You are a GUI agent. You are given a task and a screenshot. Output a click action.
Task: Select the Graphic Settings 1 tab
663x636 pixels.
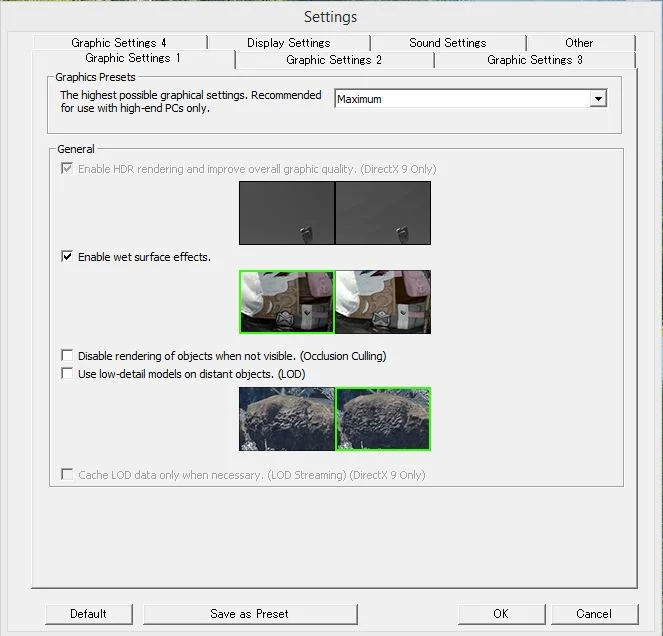132,58
